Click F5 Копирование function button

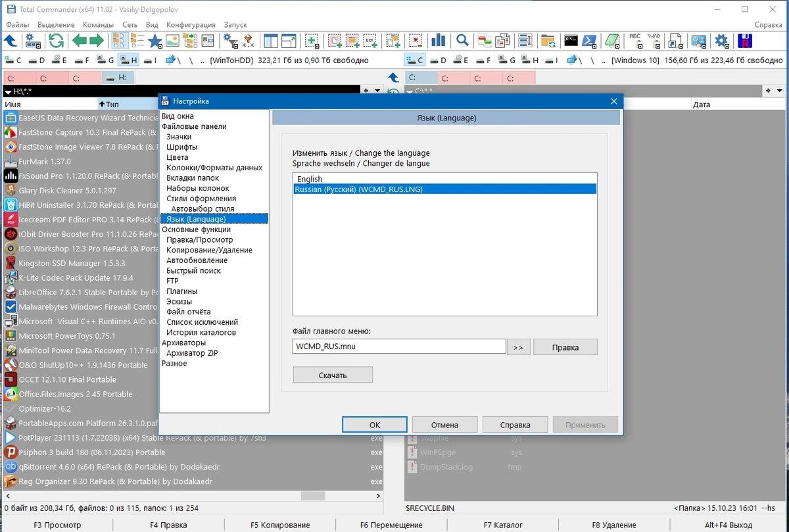tap(280, 525)
